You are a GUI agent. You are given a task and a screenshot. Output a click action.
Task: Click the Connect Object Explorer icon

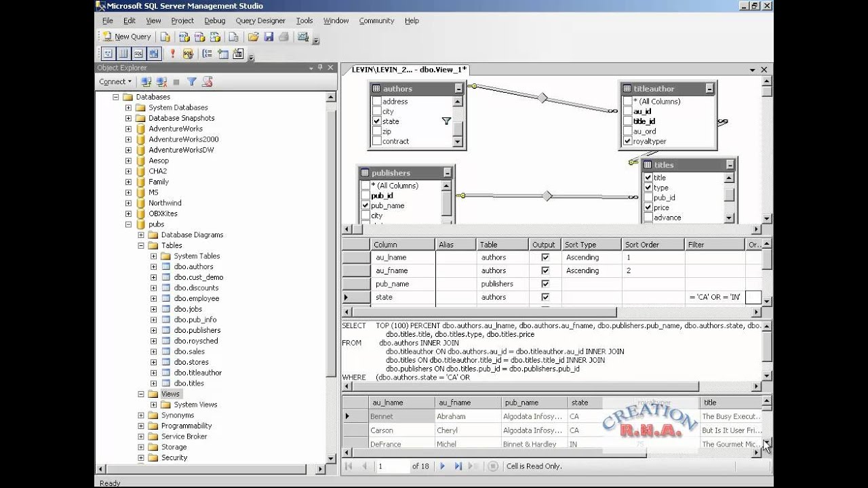pos(146,81)
